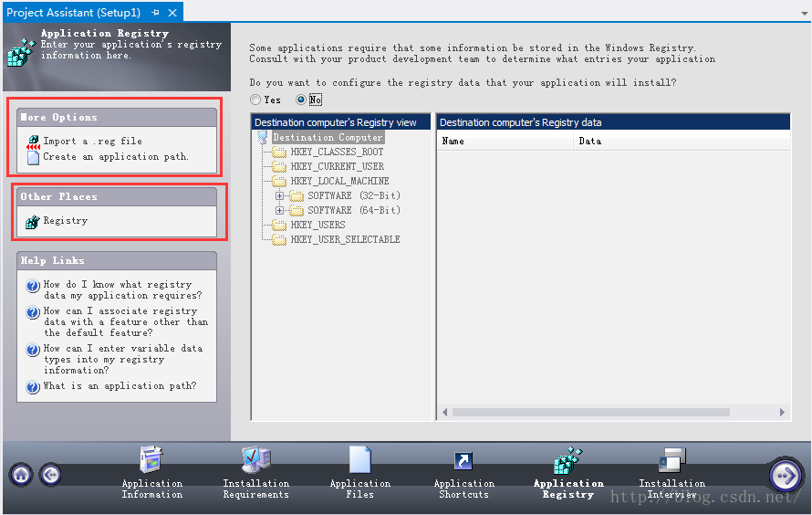Click the scrollbar left arrow in Registry data
Screen dimensions: 812x515
[445, 413]
